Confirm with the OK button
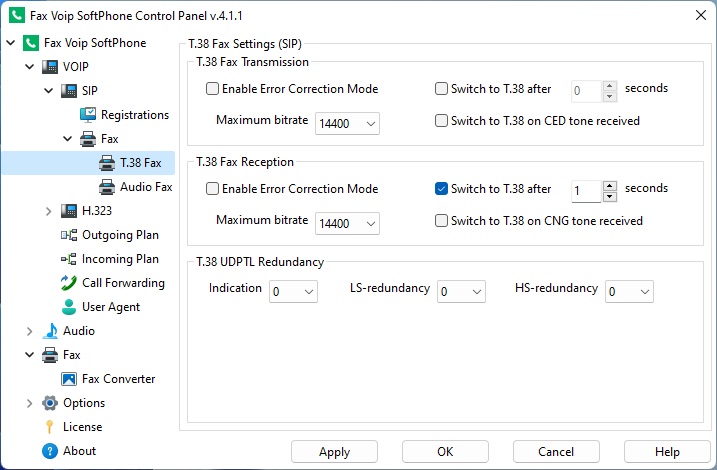Viewport: 717px width, 470px height. pyautogui.click(x=445, y=452)
